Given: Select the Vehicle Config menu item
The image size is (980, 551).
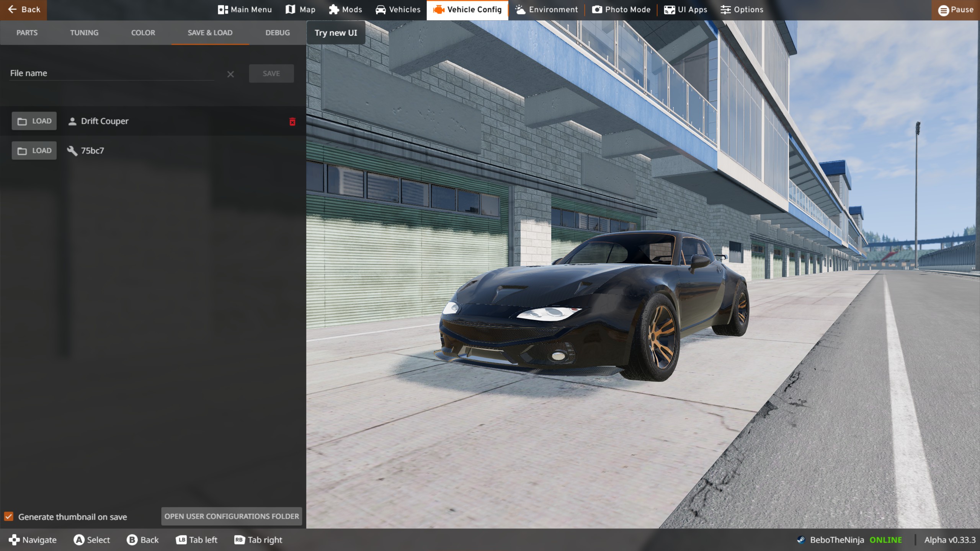Looking at the screenshot, I should click(x=467, y=10).
